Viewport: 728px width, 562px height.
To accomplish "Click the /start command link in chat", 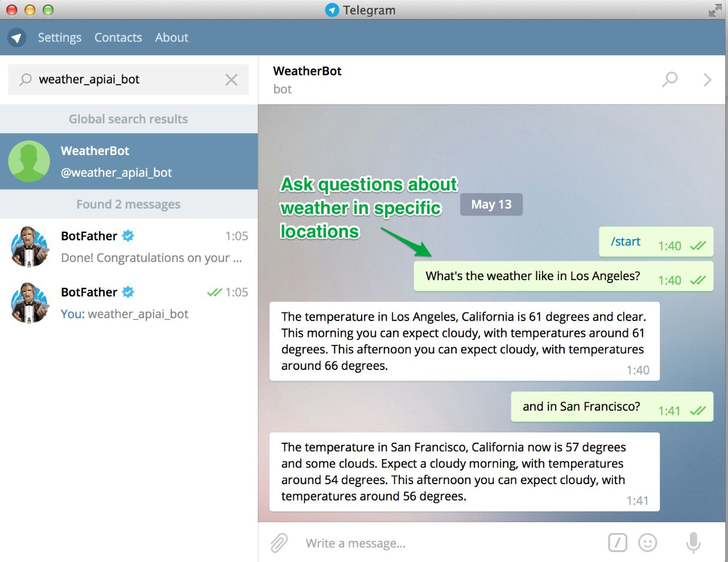I will point(626,242).
